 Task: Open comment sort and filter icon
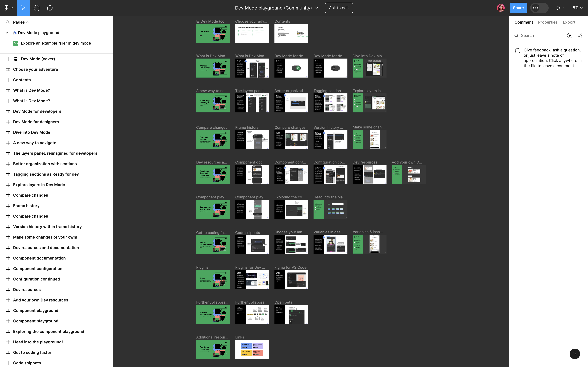coord(569,35)
